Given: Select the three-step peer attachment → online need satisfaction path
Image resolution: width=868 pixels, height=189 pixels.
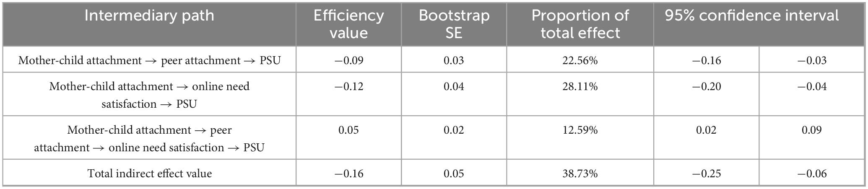Looking at the screenshot, I should click(149, 139).
